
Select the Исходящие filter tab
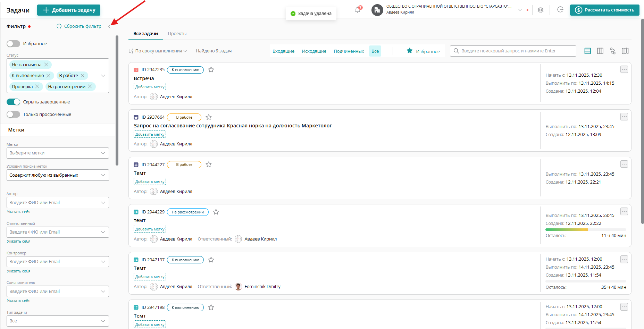coord(314,51)
